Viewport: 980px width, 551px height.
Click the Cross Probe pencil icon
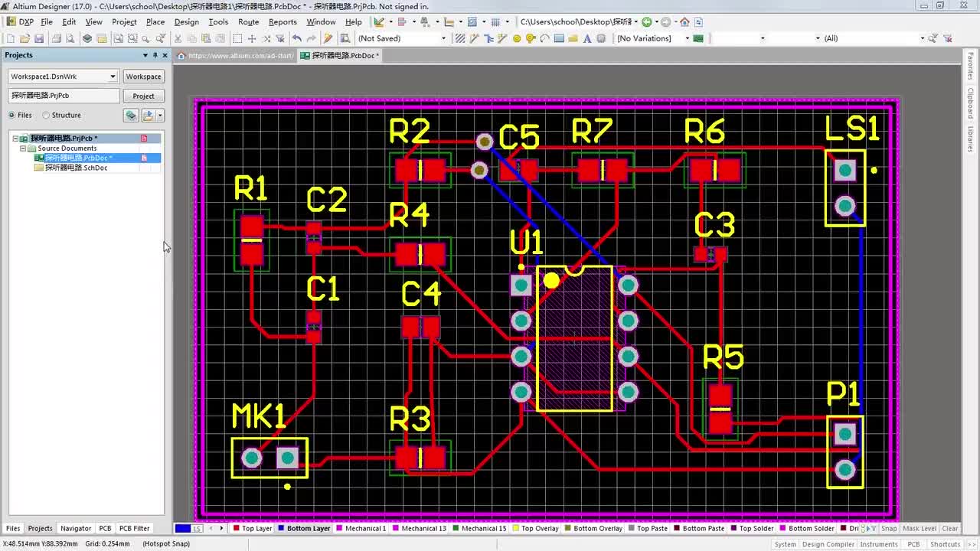pos(328,38)
